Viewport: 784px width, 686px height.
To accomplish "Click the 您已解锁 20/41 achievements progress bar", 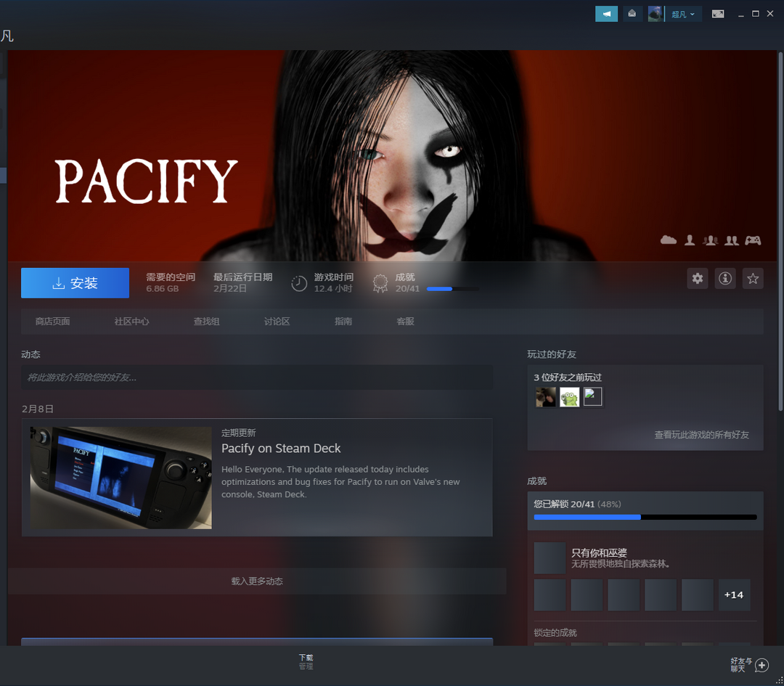I will [x=645, y=517].
